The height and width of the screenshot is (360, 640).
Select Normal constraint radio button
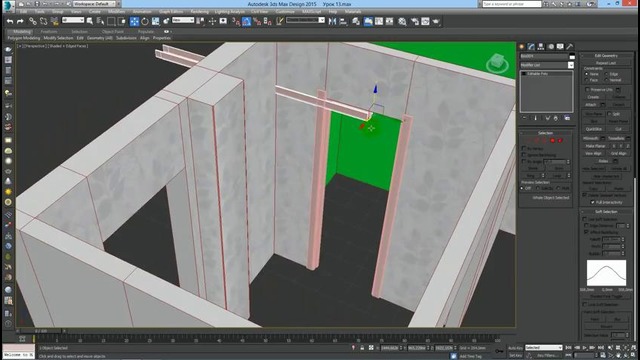pyautogui.click(x=607, y=80)
